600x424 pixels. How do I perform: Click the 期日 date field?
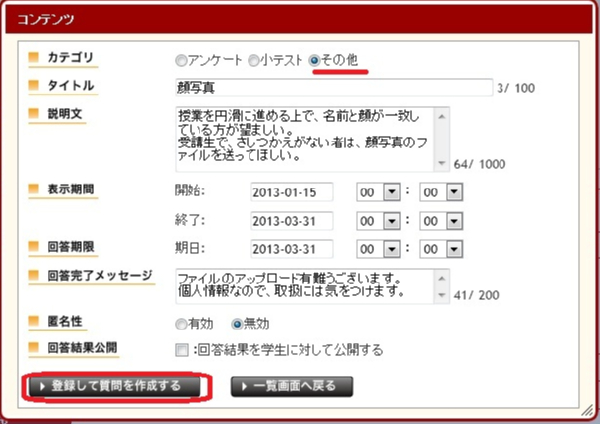(x=291, y=249)
